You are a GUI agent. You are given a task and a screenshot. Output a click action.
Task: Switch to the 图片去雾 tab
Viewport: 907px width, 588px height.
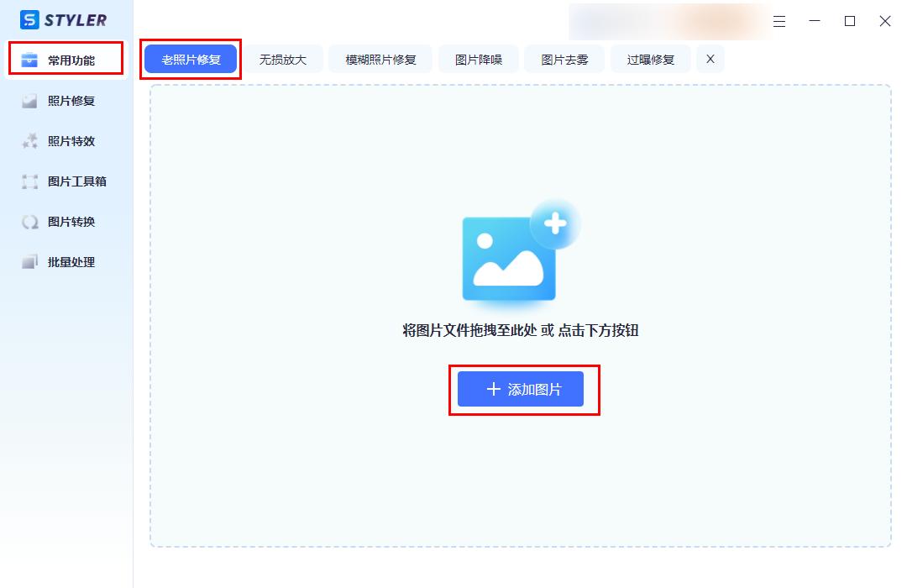(564, 59)
